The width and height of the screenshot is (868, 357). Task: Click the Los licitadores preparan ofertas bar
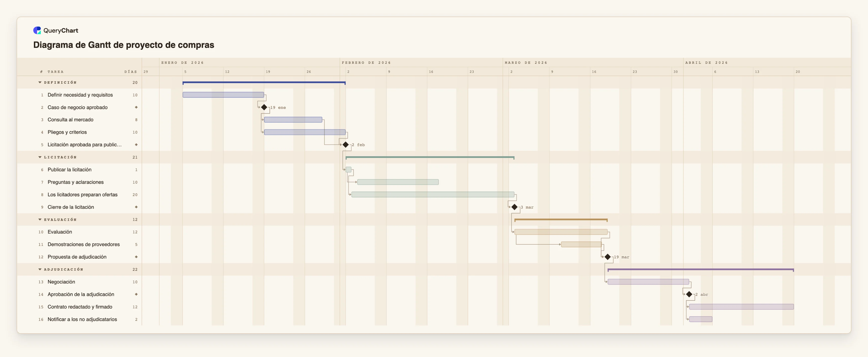click(433, 195)
